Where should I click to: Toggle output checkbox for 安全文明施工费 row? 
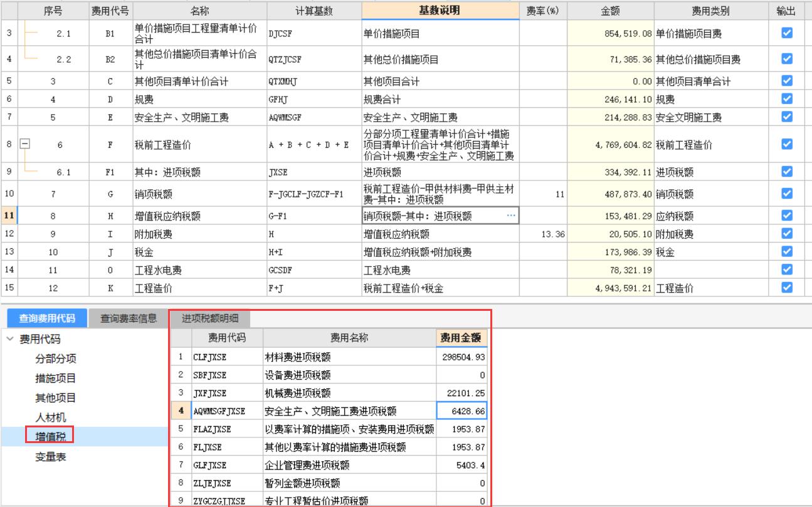[x=787, y=117]
